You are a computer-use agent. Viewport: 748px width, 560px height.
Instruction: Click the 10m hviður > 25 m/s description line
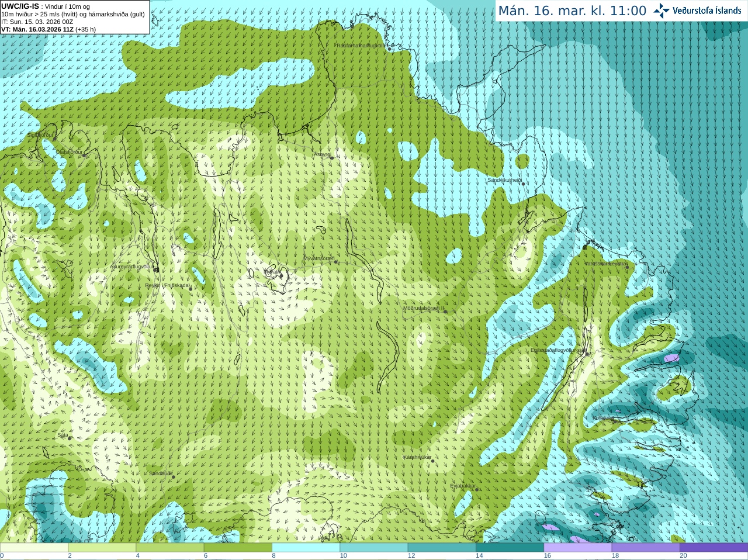pyautogui.click(x=73, y=14)
